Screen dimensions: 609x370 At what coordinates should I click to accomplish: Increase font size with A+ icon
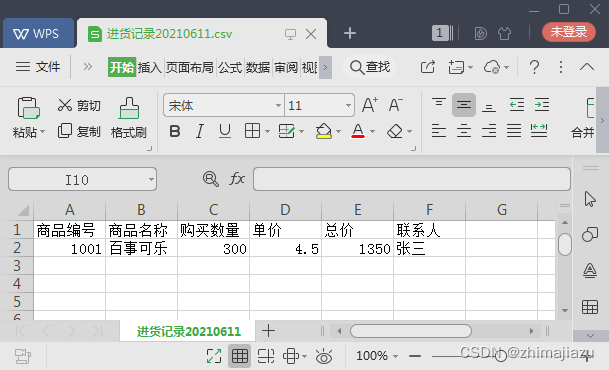pos(370,105)
